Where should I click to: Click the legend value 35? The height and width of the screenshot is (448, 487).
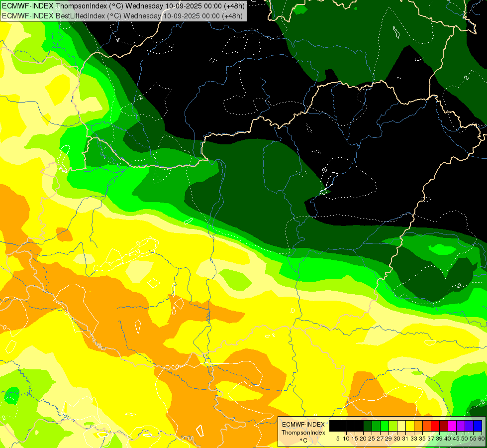click(x=422, y=439)
